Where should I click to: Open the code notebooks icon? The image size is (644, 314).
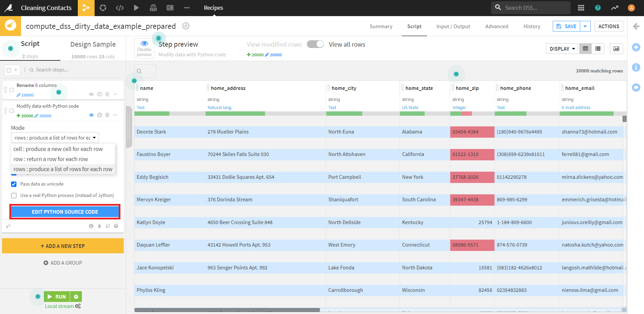tap(120, 8)
